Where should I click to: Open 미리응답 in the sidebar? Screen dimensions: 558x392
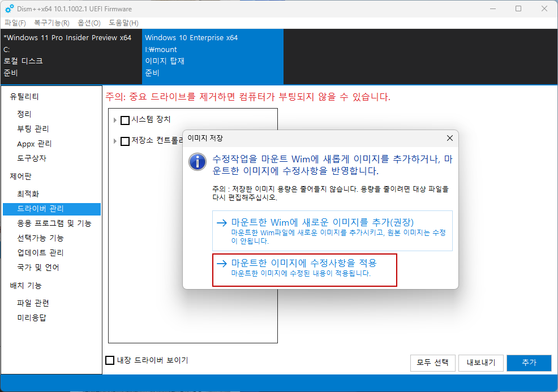pyautogui.click(x=32, y=318)
